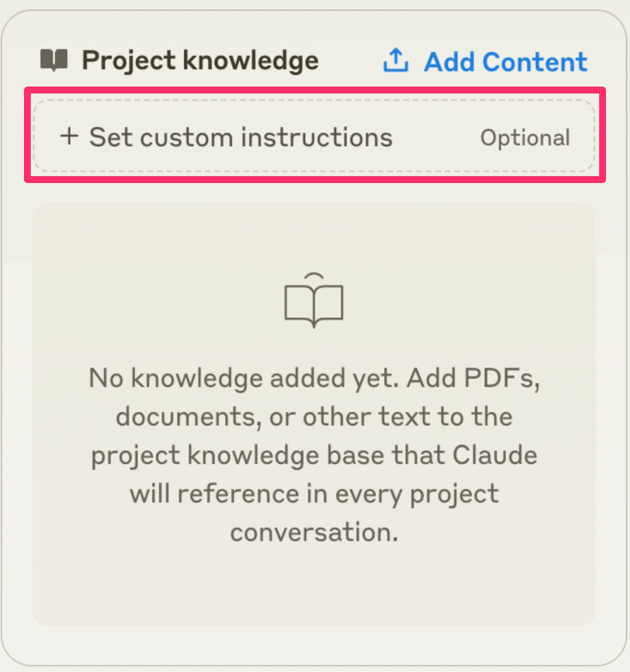The height and width of the screenshot is (672, 630).
Task: Click the line "will reference in every project"
Action: coord(314,493)
